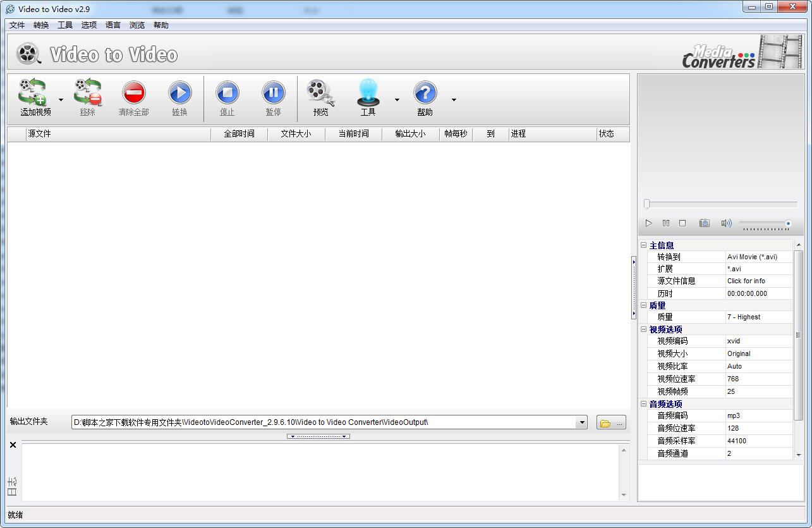Play video in preview player
Viewport: 812px width, 528px height.
click(648, 223)
